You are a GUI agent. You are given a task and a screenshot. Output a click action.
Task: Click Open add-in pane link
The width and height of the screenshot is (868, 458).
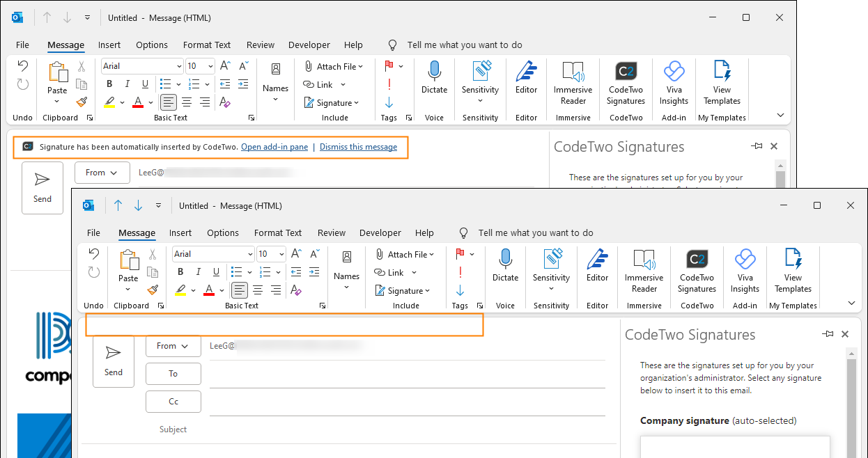tap(274, 147)
